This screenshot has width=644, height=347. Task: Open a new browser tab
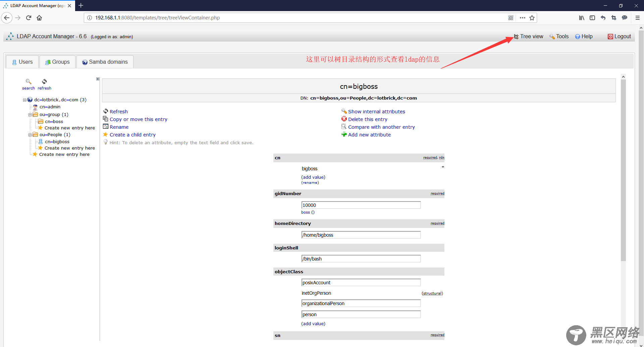point(81,5)
